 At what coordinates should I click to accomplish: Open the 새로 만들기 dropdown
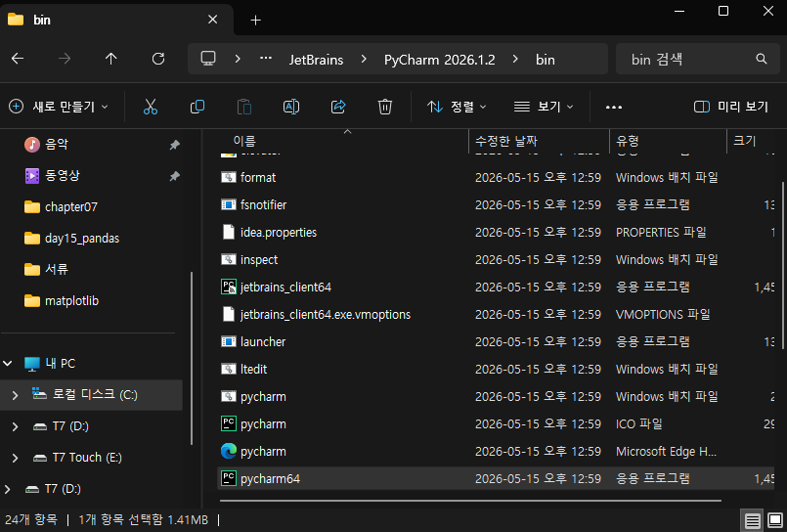pyautogui.click(x=59, y=107)
